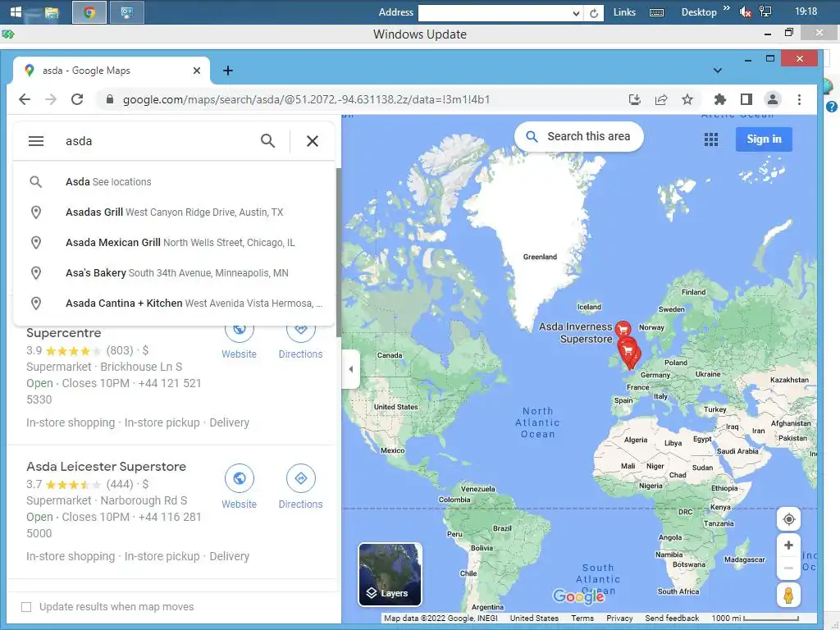This screenshot has height=630, width=840.
Task: Click the install app icon in address bar
Action: [x=635, y=99]
